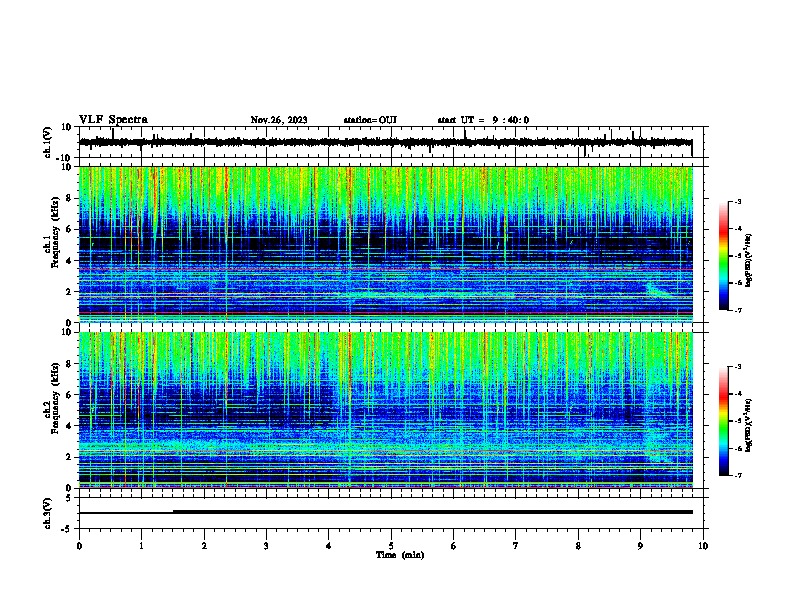The height and width of the screenshot is (612, 792).
Task: Click the "VLF Spectra" title text
Action: coord(113,120)
